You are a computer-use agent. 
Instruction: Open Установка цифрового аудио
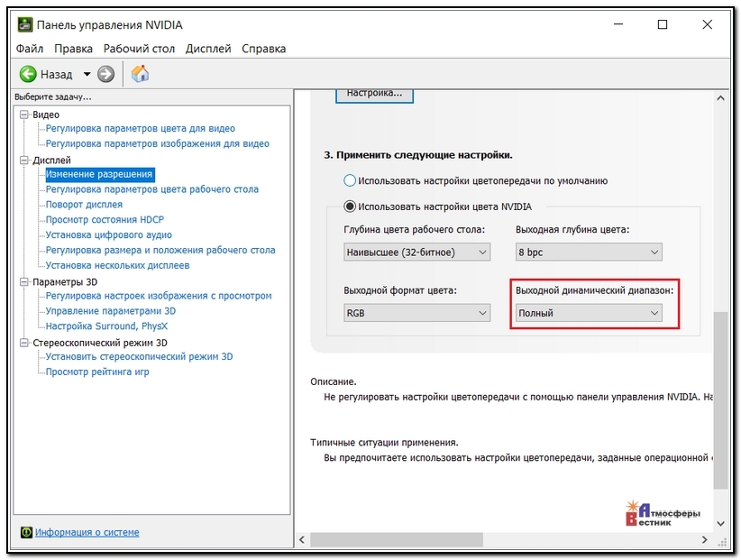109,234
